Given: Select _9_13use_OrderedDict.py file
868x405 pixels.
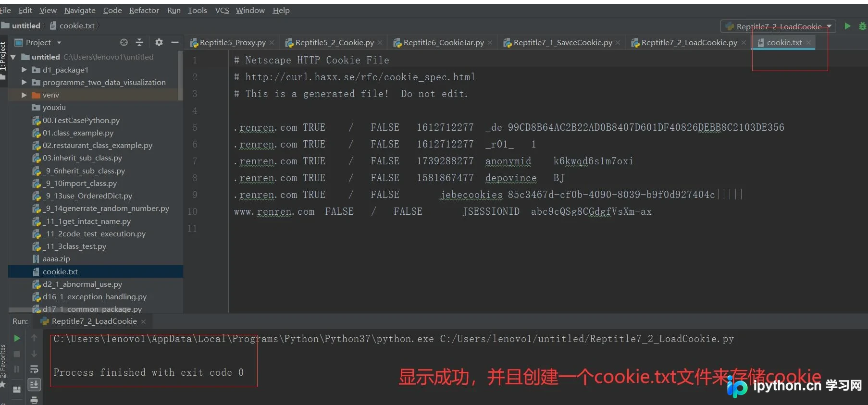Looking at the screenshot, I should point(87,196).
